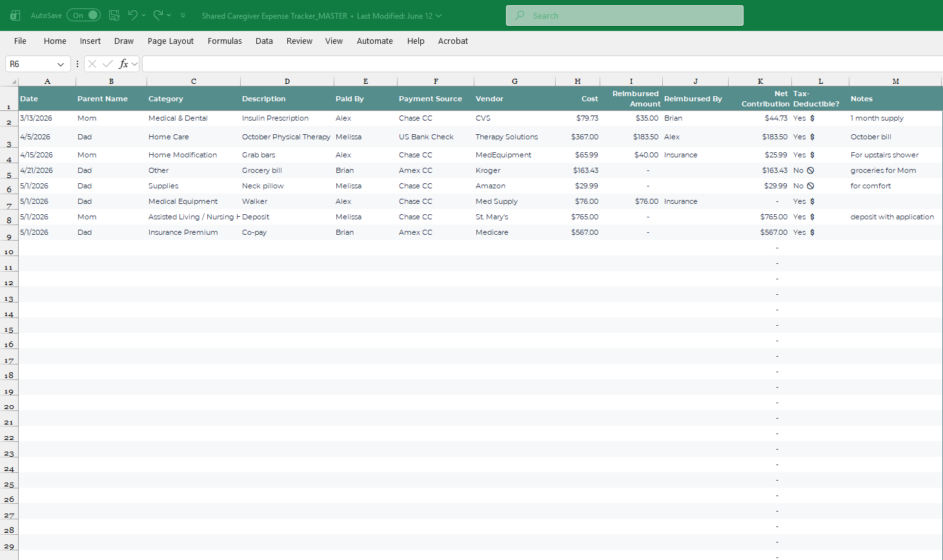Select the Category header cell
Image resolution: width=943 pixels, height=560 pixels.
pos(194,99)
